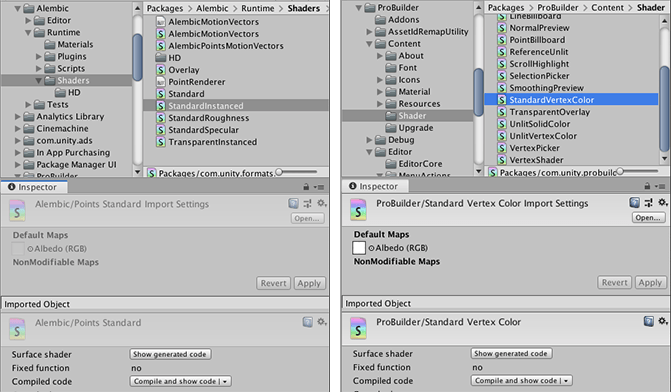The image size is (671, 392).
Task: Select the EditorCore folder in ProBuilder tree
Action: click(414, 163)
